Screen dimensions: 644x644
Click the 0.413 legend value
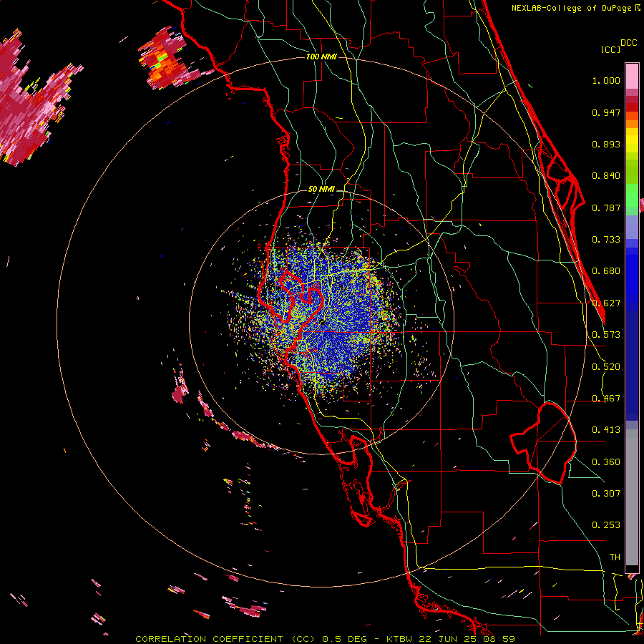606,430
